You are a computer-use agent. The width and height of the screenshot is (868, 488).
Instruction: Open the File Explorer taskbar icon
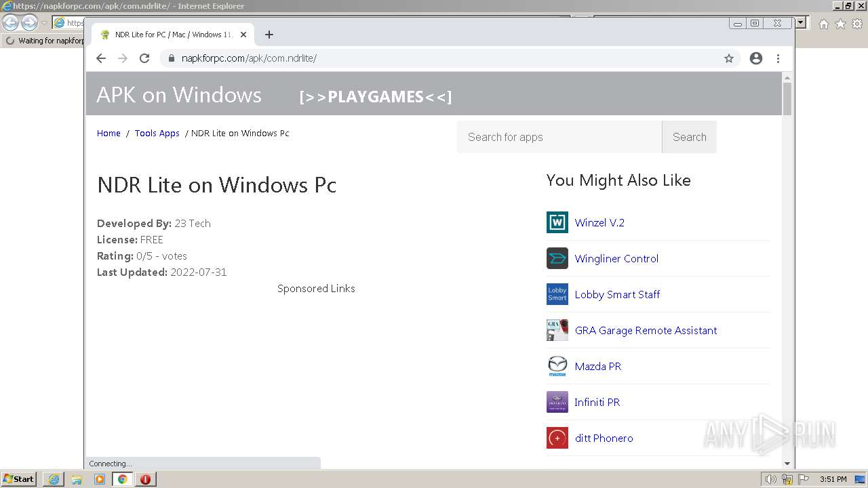77,479
